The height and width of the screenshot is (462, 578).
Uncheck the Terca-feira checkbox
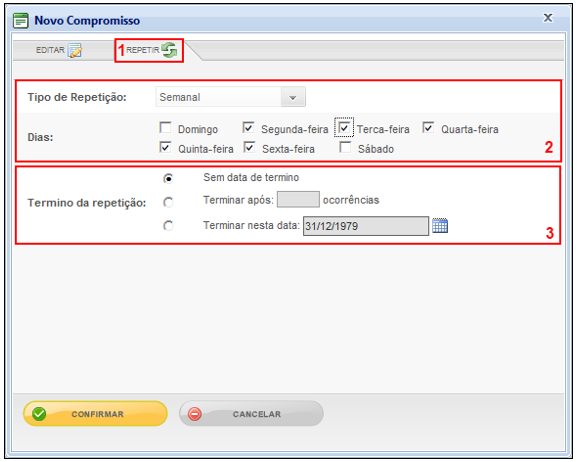click(344, 128)
